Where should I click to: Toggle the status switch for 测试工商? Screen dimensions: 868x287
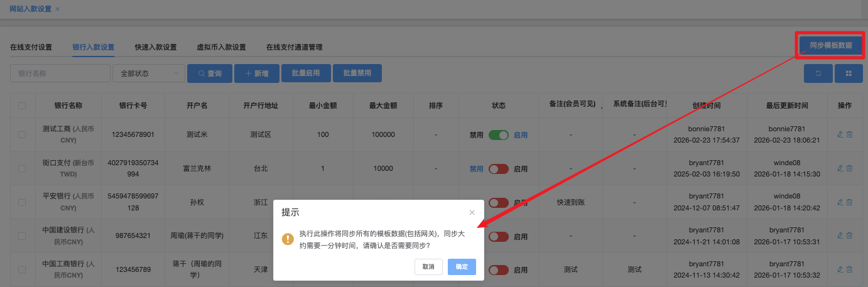(498, 134)
